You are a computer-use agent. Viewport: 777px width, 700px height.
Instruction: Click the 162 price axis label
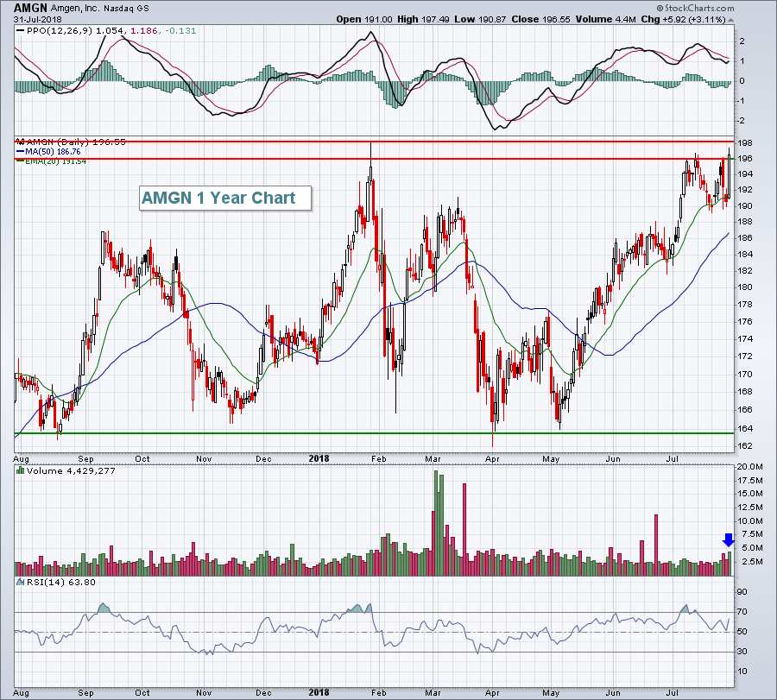click(745, 446)
